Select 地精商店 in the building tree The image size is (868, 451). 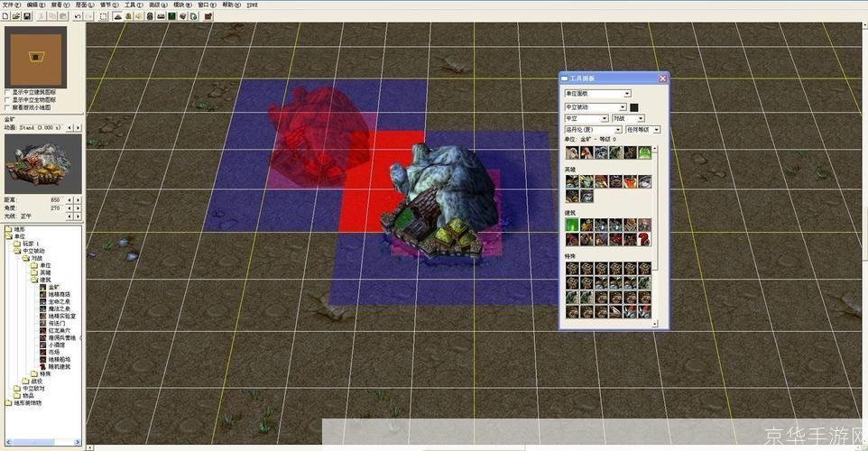tap(60, 294)
